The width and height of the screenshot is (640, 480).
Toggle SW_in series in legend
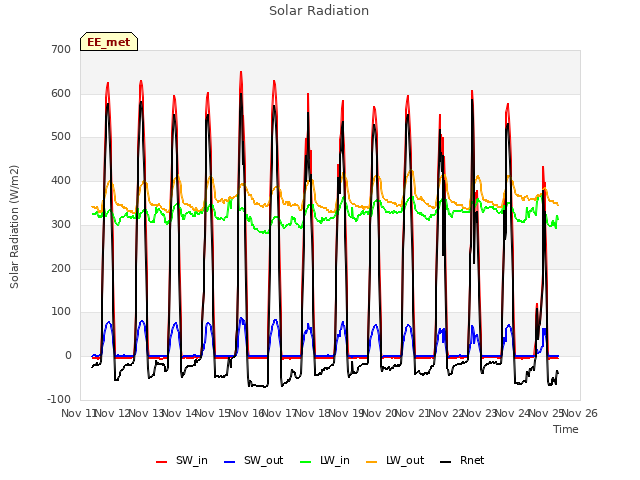pos(182,460)
